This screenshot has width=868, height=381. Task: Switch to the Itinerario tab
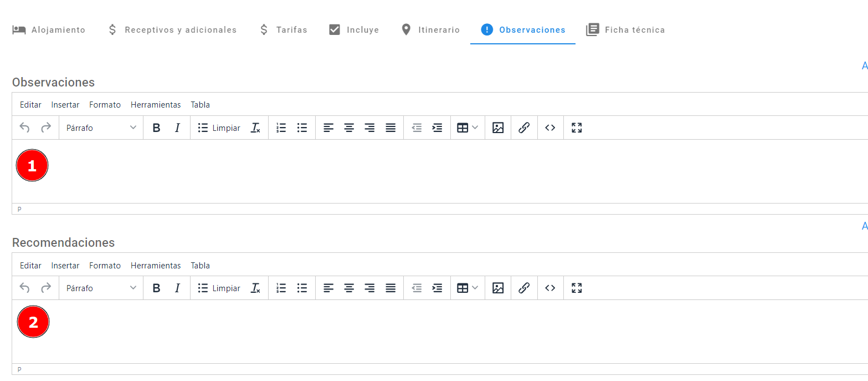coord(430,30)
